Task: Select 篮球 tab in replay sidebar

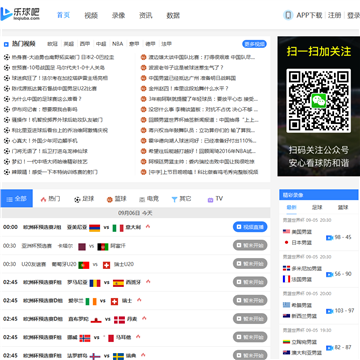Action: [x=343, y=207]
